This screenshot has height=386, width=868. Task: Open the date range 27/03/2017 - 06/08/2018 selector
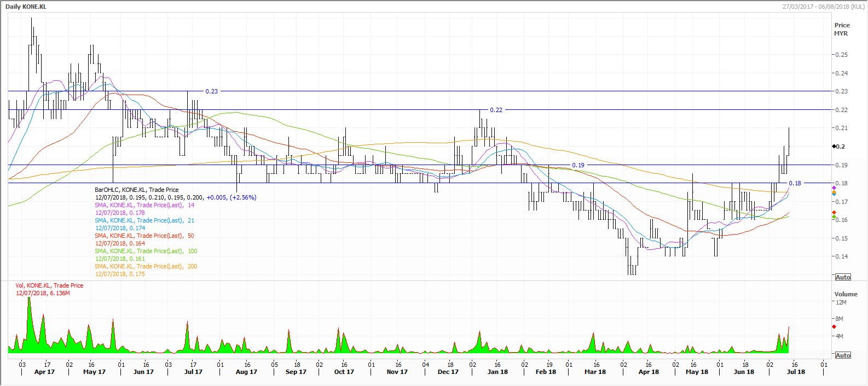tap(818, 5)
